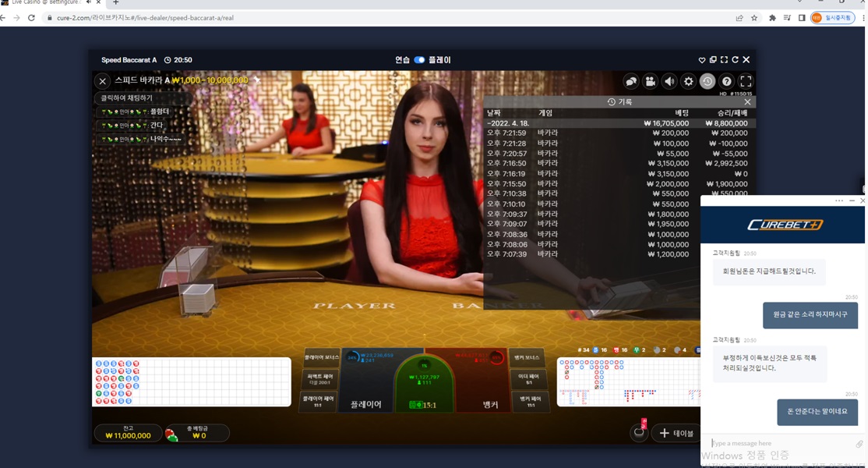Select the history row at 오후 7:08:06
The image size is (868, 468).
point(592,244)
